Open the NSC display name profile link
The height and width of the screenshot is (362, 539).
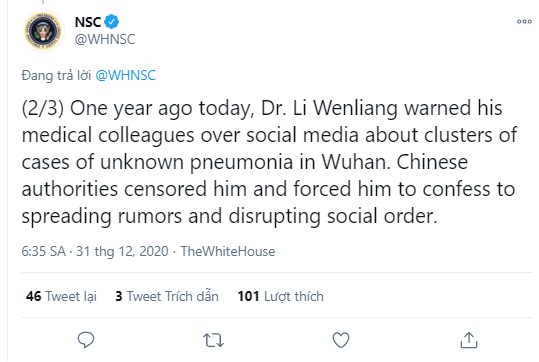pyautogui.click(x=88, y=22)
